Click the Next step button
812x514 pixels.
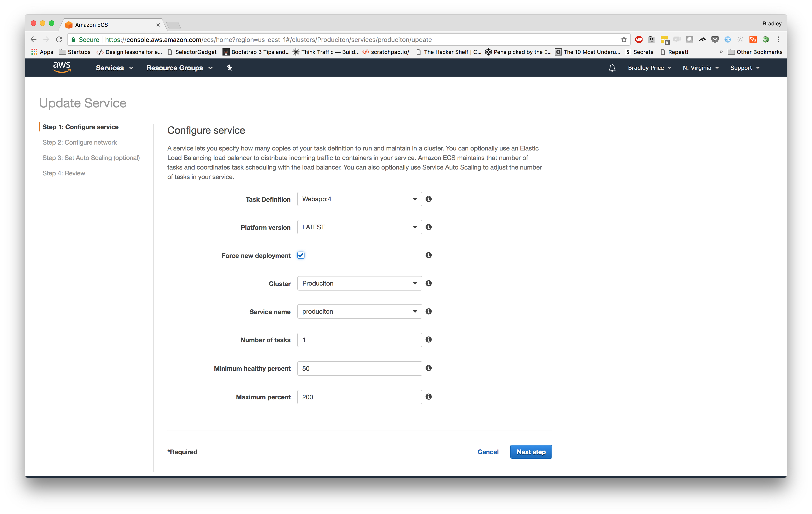pyautogui.click(x=531, y=452)
